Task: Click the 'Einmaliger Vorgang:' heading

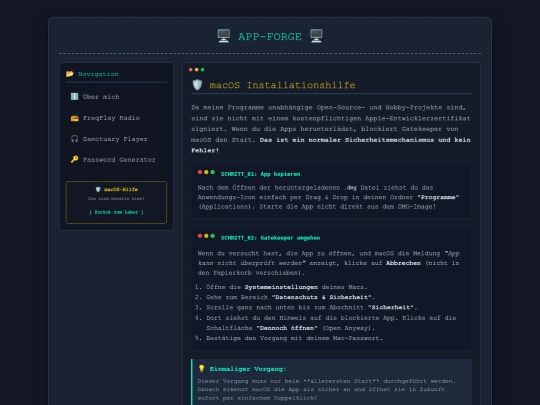Action: 248,369
